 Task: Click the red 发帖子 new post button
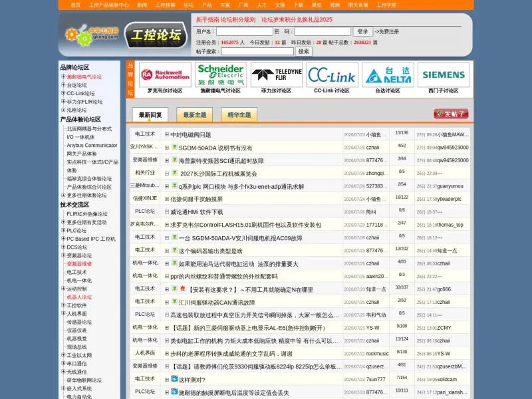tap(451, 114)
